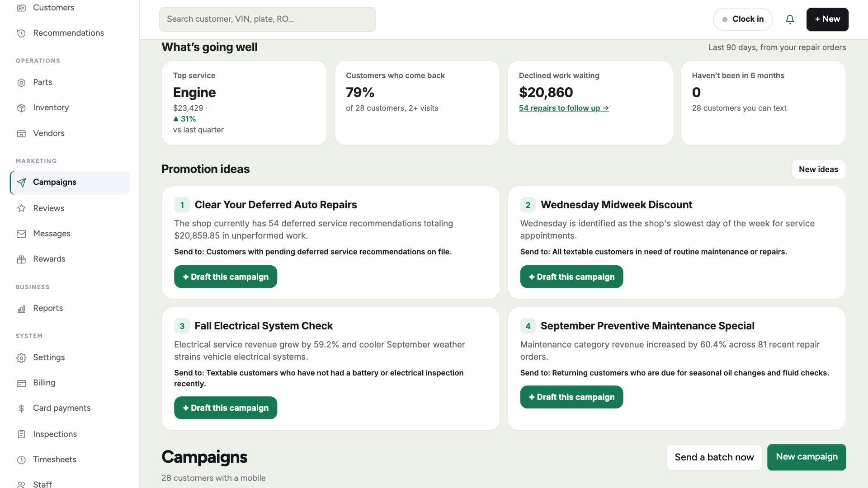Click Send a batch now
This screenshot has width=868, height=488.
tap(714, 457)
